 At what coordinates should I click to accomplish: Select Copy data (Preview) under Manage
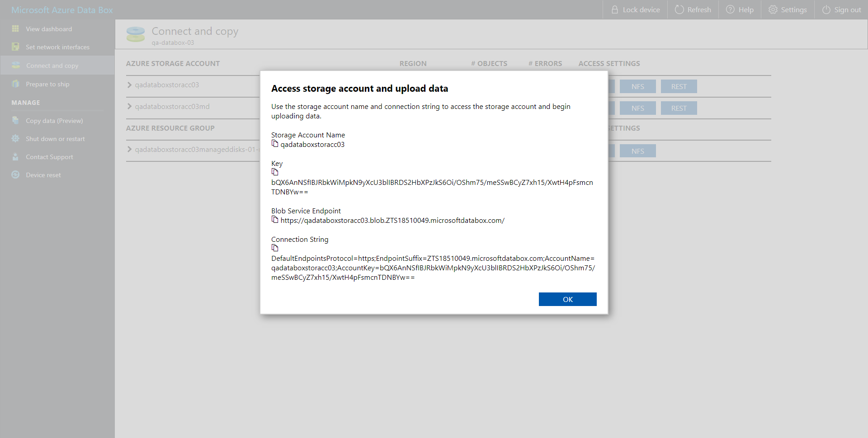click(54, 120)
